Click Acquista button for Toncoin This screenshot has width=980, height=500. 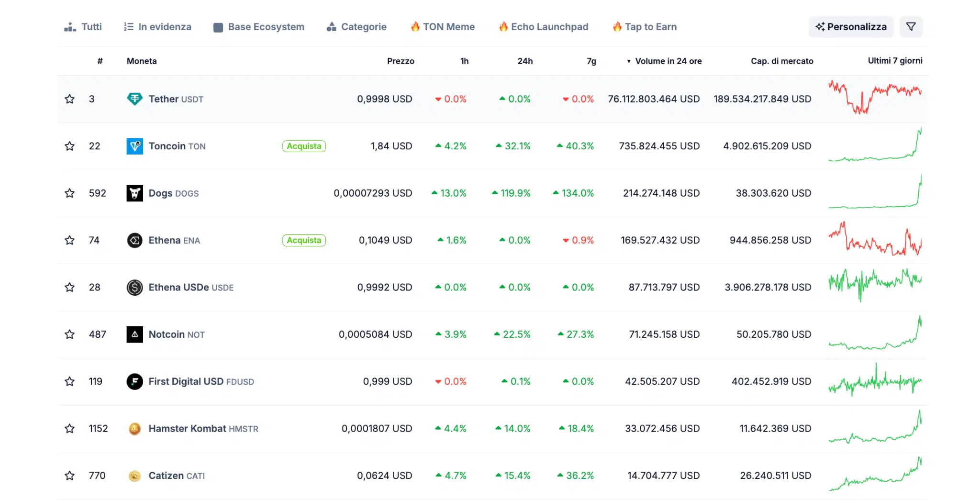tap(304, 146)
